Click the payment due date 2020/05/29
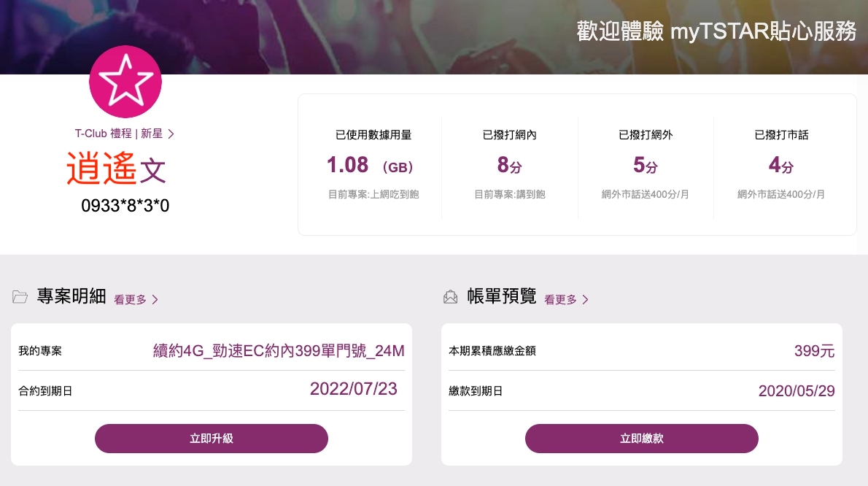Image resolution: width=868 pixels, height=486 pixels. (x=797, y=391)
